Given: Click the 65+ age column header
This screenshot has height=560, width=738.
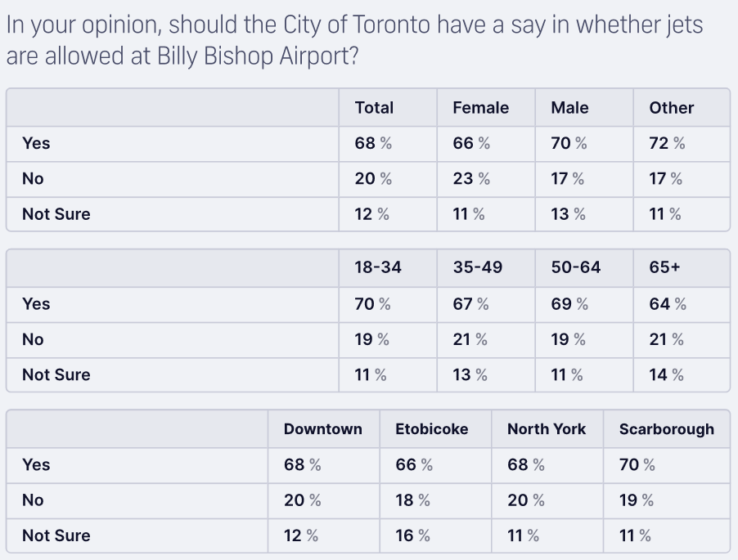Looking at the screenshot, I should coord(665,268).
